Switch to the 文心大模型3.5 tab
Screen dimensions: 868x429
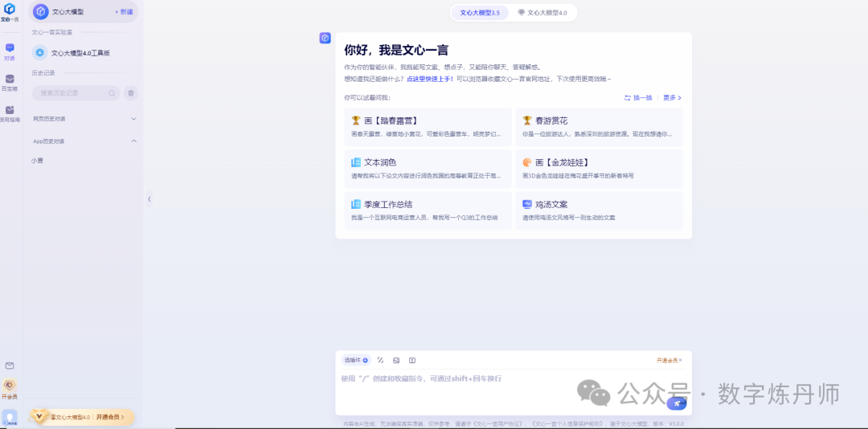point(479,12)
